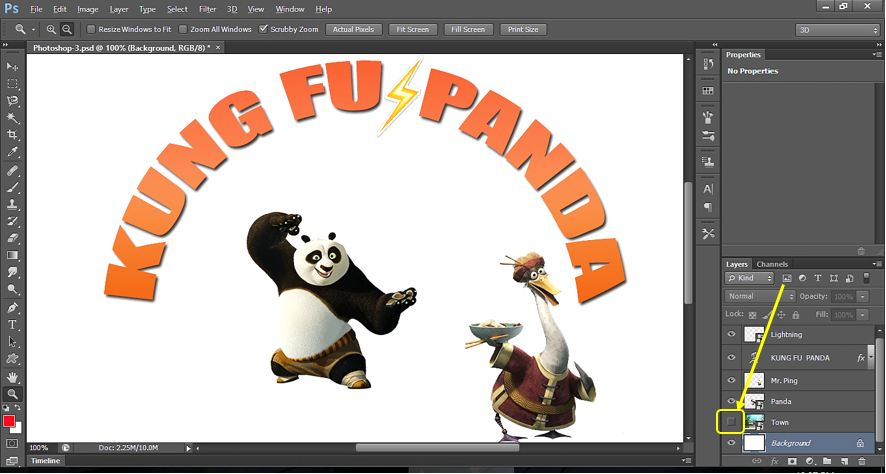
Task: Select the Eyedropper tool
Action: pos(12,151)
